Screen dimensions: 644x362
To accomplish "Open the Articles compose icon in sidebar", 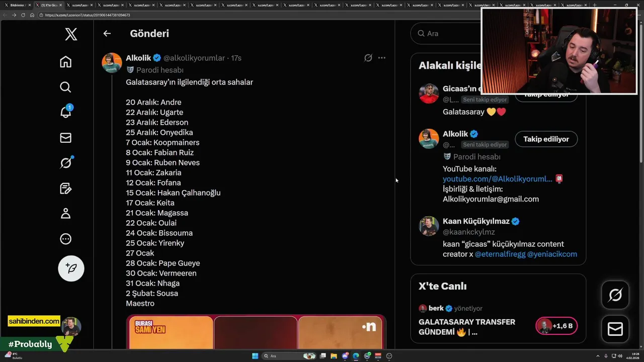I will click(x=65, y=189).
